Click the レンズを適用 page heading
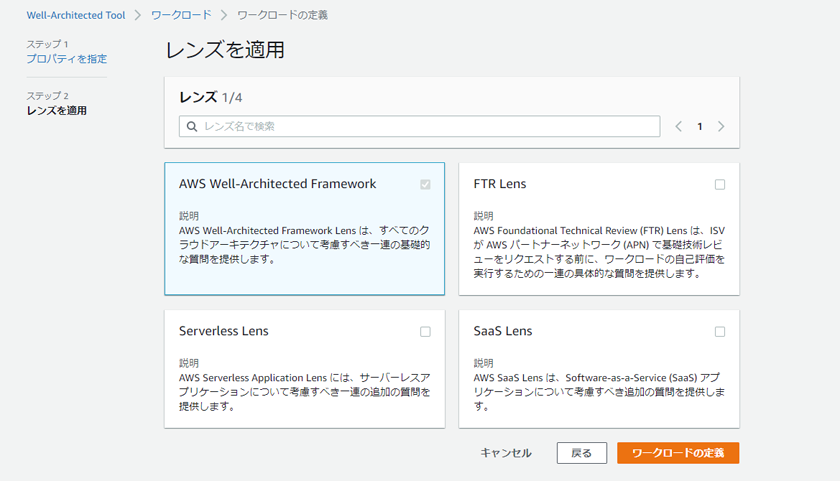 coord(225,50)
